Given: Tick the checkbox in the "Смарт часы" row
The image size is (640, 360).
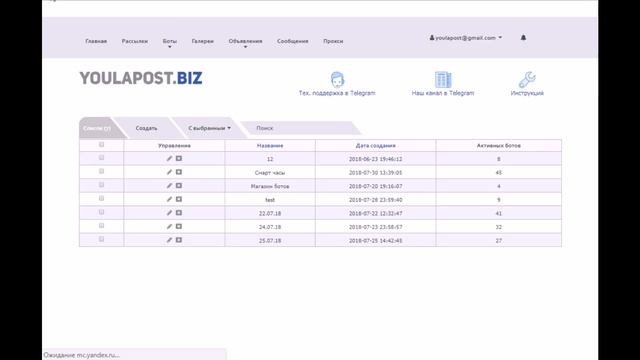Looking at the screenshot, I should (102, 171).
